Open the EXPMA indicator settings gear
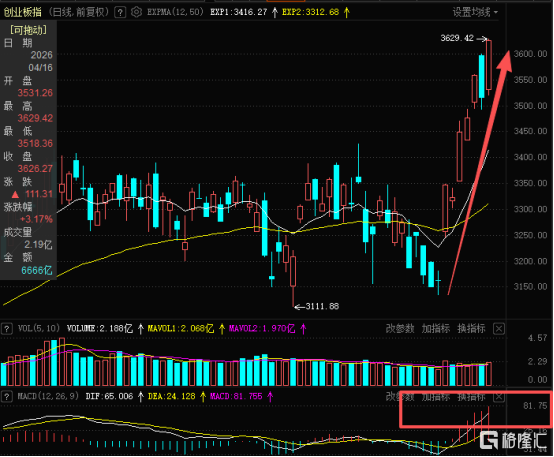 (136, 12)
